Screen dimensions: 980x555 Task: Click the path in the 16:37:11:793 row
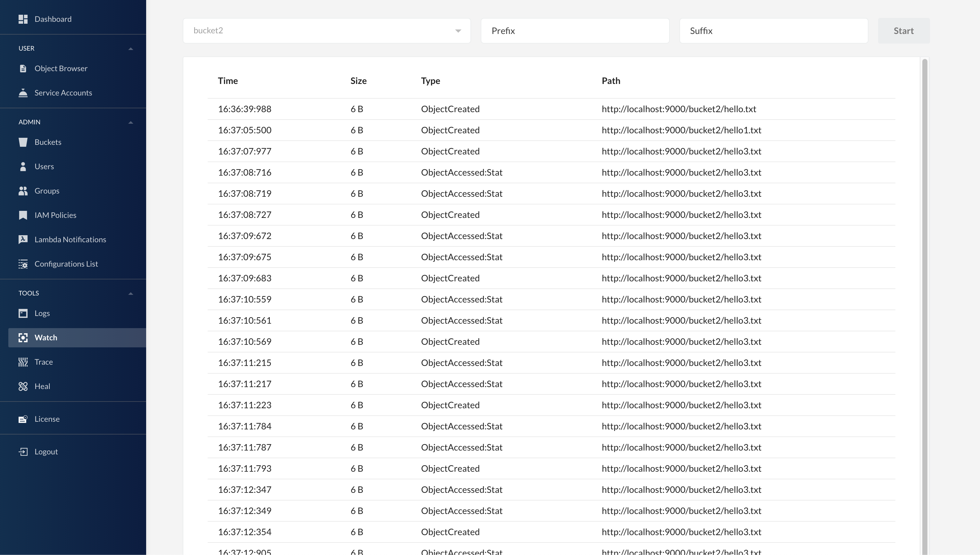(x=682, y=468)
